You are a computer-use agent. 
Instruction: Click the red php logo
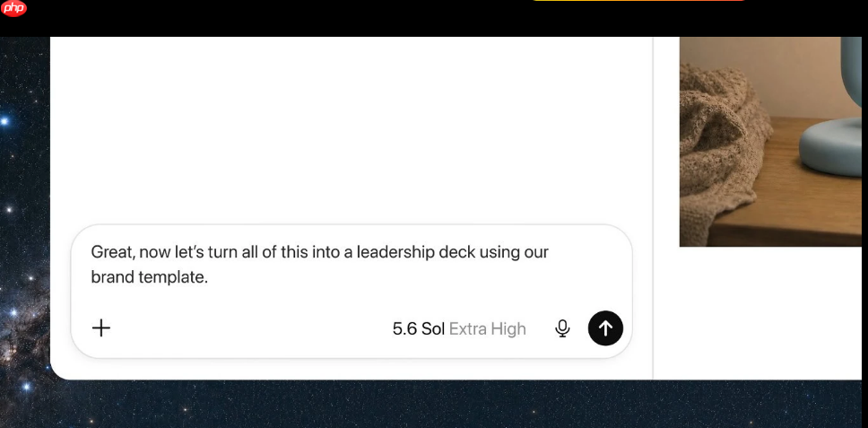[x=13, y=8]
